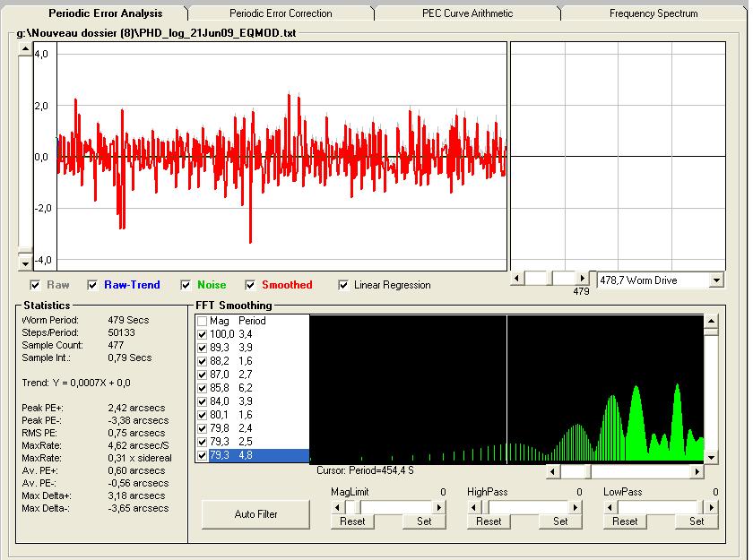Click Reset under LowPass
This screenshot has height=560, width=753.
click(625, 521)
